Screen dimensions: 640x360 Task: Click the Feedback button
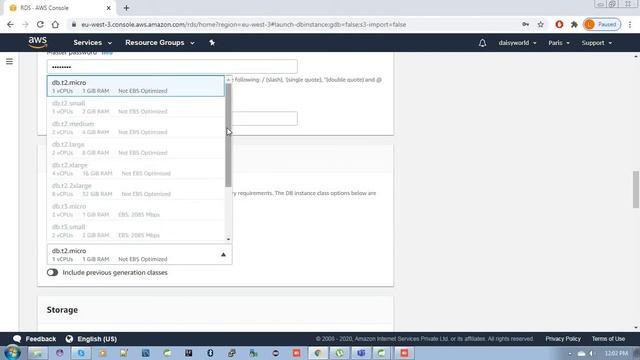34,339
